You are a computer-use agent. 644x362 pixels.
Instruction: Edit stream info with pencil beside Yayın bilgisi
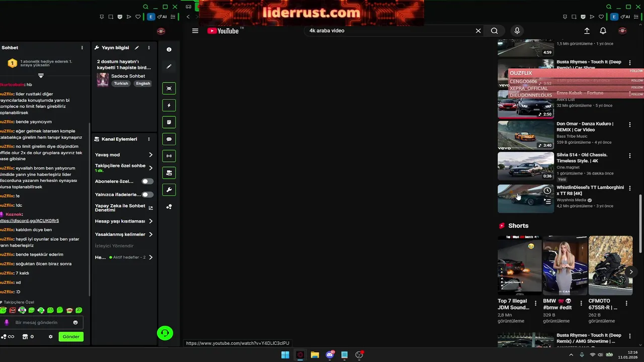click(137, 48)
